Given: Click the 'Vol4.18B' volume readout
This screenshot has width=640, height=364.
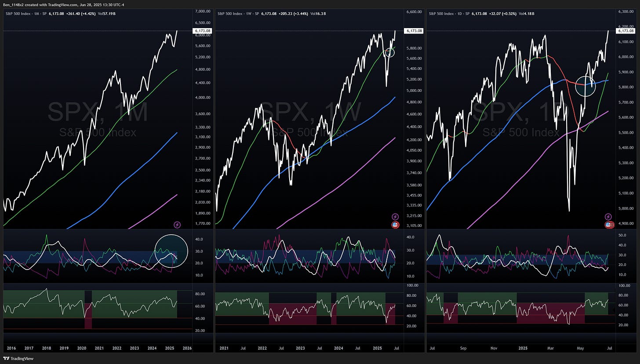Looking at the screenshot, I should (x=527, y=14).
